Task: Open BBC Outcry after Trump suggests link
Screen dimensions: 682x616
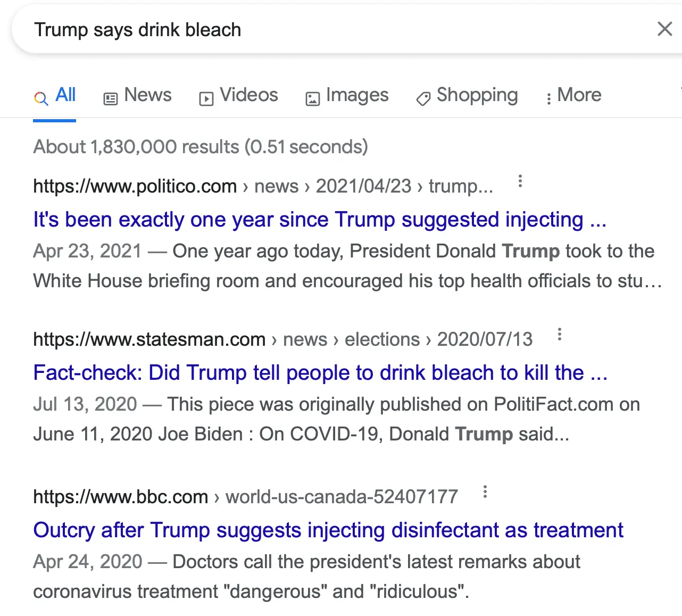Action: pyautogui.click(x=328, y=530)
